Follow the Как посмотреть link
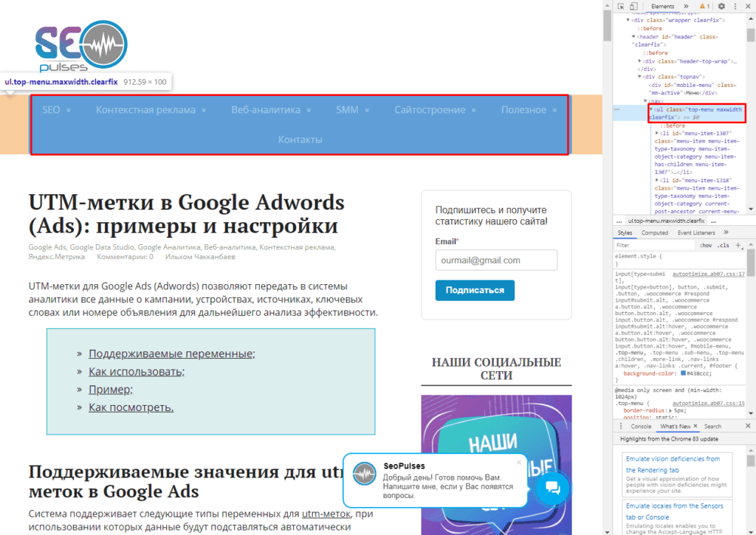This screenshot has width=756, height=535. pyautogui.click(x=131, y=407)
